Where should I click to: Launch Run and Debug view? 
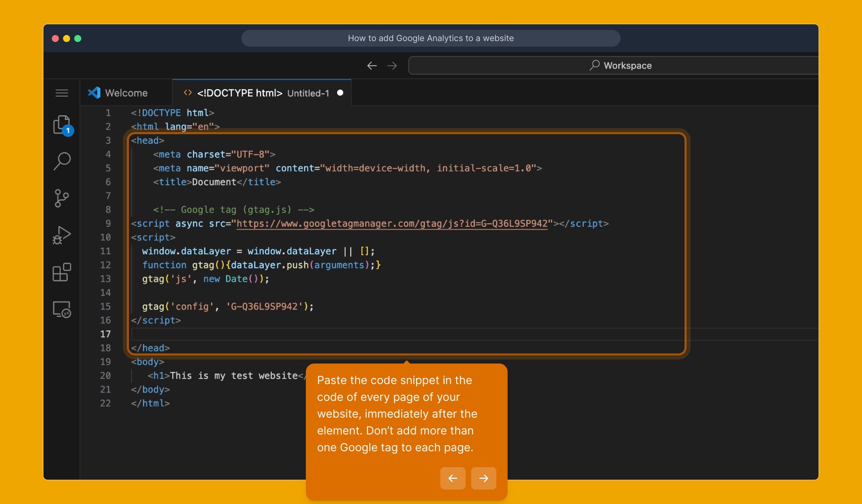[x=62, y=235]
